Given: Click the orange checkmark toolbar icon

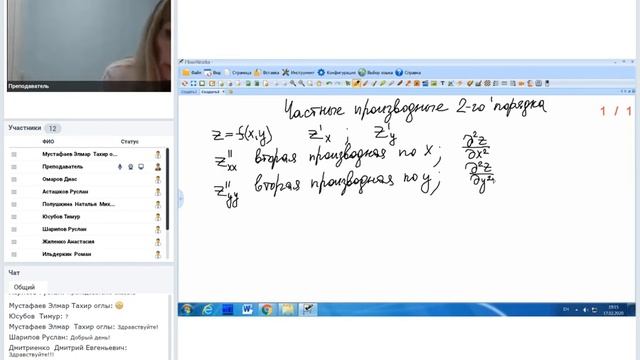Looking at the screenshot, I should click(470, 83).
